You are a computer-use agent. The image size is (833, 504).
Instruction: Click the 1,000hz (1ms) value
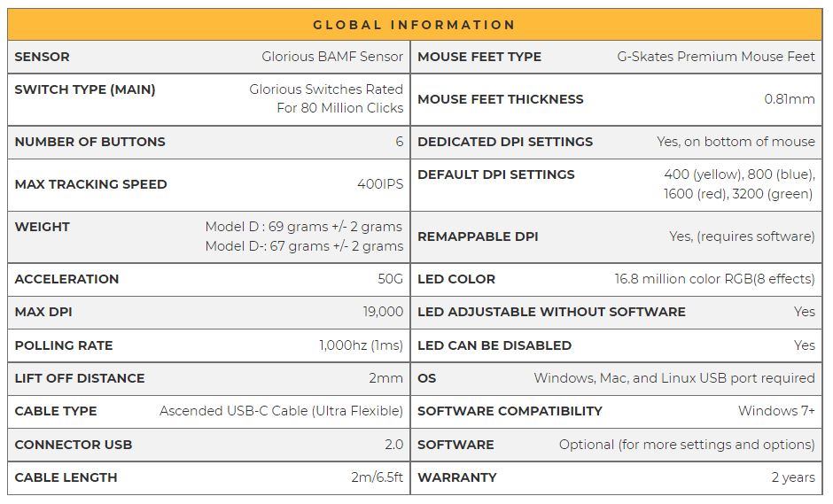[361, 345]
